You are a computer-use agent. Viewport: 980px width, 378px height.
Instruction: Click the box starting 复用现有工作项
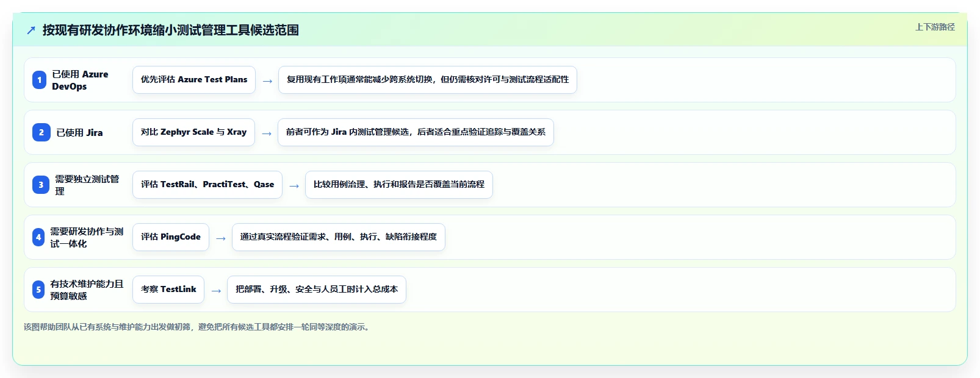[428, 80]
